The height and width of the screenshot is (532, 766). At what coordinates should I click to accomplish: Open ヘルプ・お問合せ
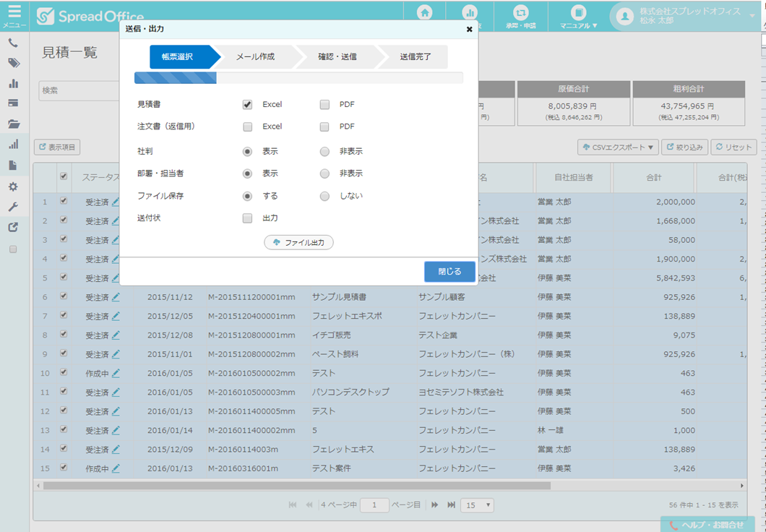[708, 524]
